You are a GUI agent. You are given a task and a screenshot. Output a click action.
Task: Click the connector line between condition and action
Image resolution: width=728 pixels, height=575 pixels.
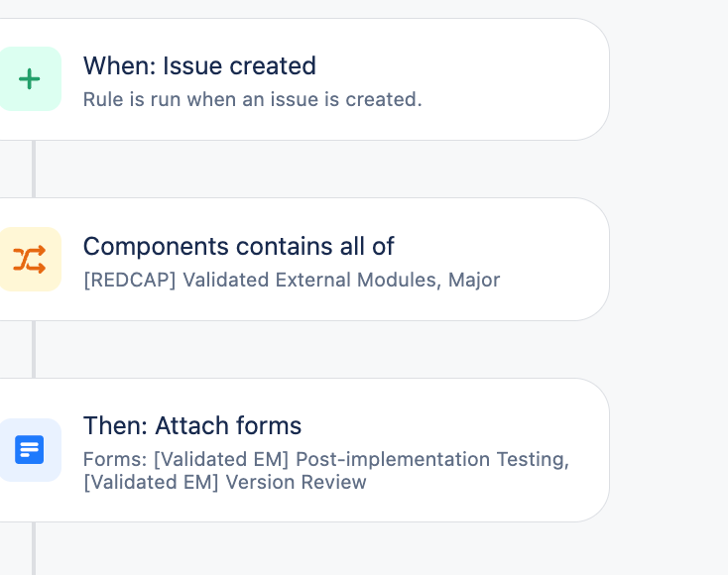tap(34, 349)
